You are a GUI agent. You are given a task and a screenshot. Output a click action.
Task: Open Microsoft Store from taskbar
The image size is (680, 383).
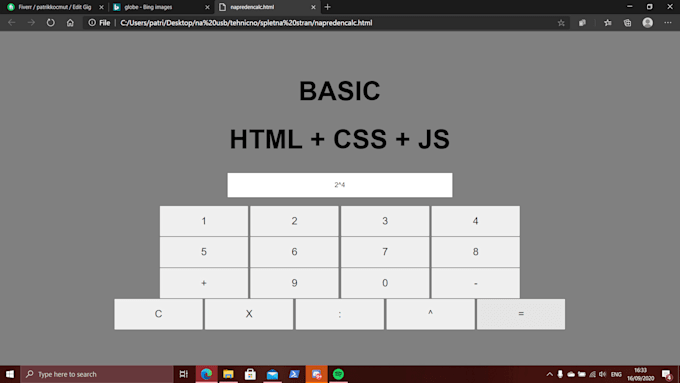coord(250,374)
